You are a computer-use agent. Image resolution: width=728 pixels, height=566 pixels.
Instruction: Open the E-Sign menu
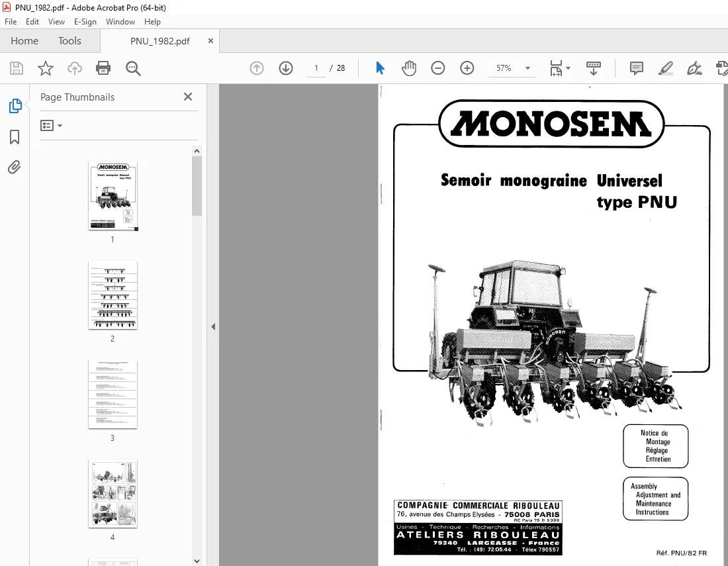click(x=85, y=22)
